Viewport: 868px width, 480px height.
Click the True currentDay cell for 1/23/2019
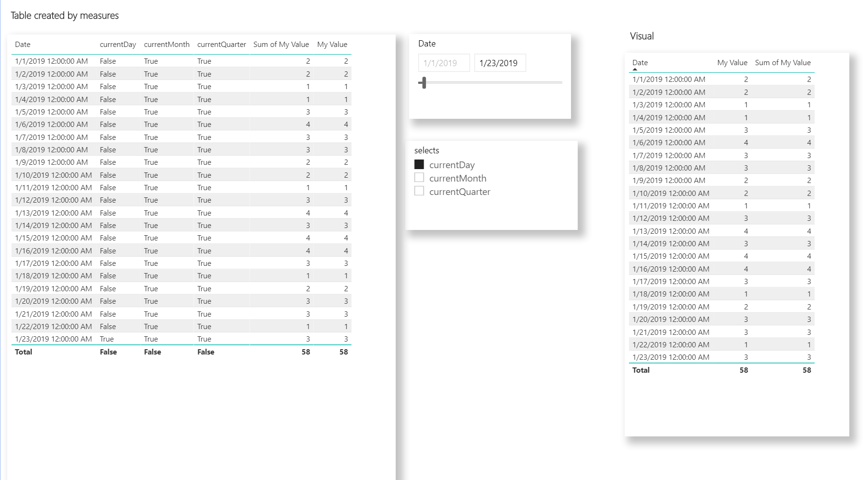[107, 339]
